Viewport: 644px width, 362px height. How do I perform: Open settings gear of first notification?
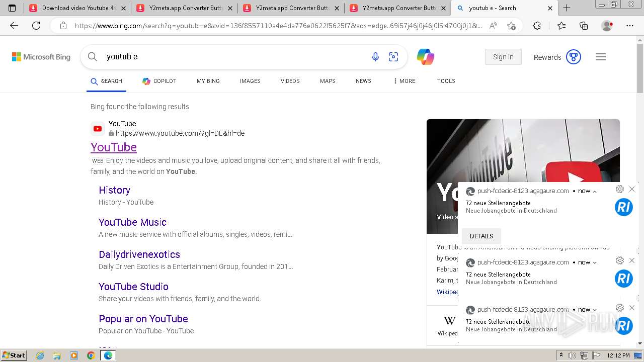point(620,189)
